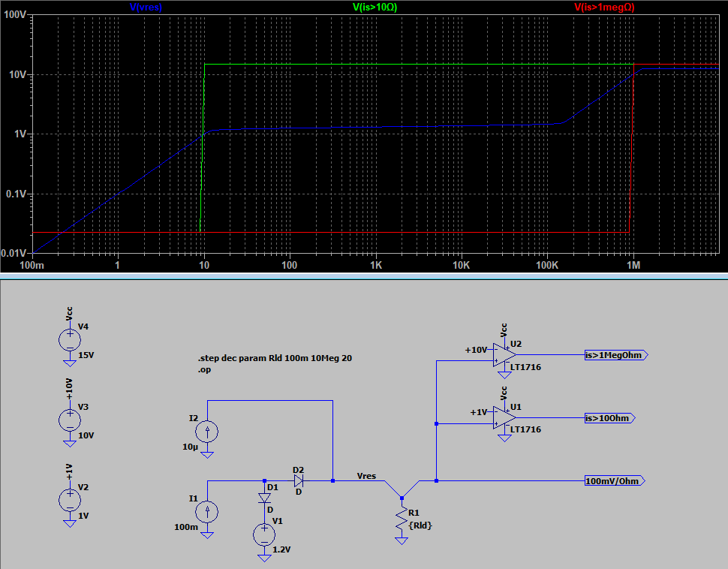Click the ground symbol under I1
Image resolution: width=728 pixels, height=569 pixels.
[207, 534]
